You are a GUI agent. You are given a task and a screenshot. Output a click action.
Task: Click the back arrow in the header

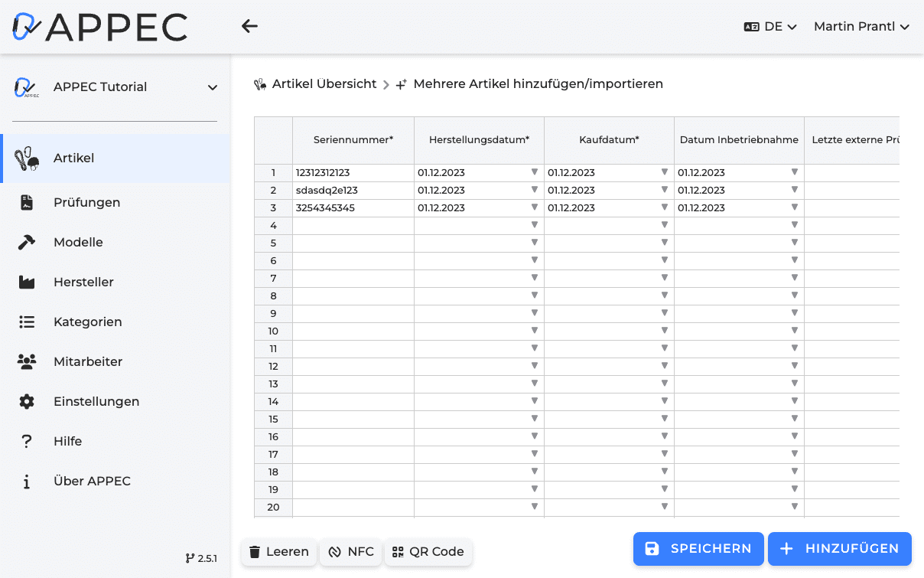249,26
